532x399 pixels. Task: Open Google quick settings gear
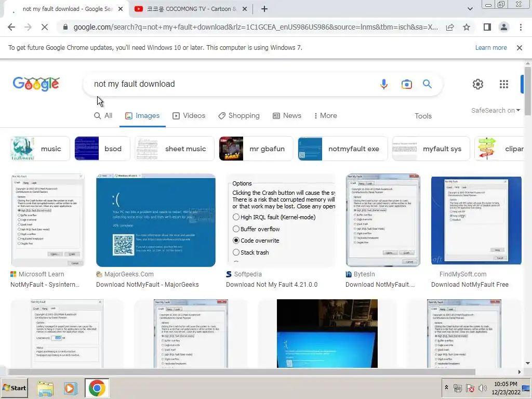478,84
